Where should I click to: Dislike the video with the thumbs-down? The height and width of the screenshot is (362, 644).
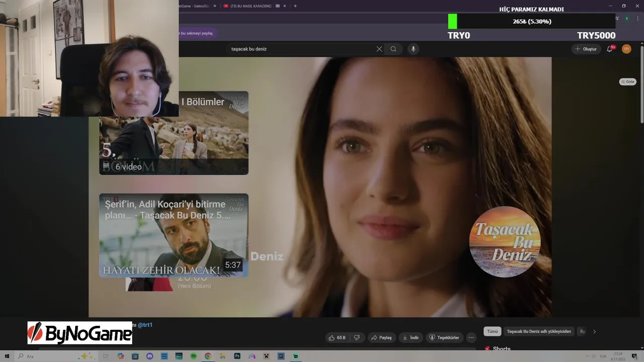(x=357, y=337)
